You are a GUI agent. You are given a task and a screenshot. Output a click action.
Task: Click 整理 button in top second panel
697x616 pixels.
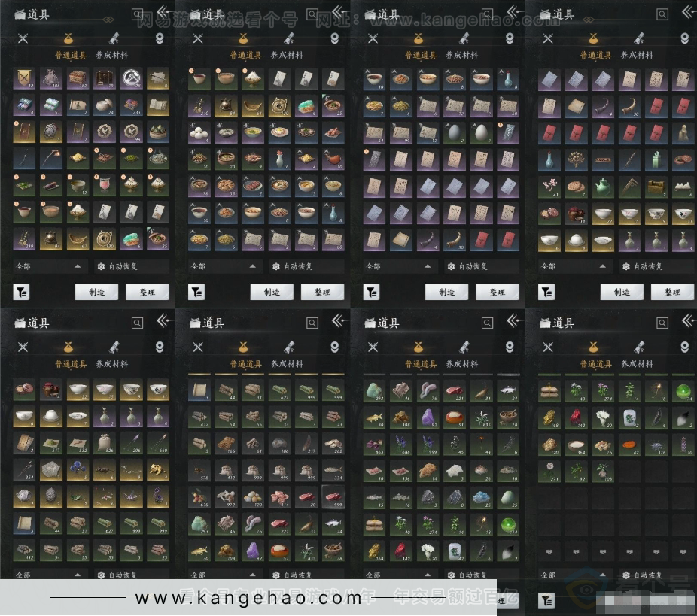(323, 292)
